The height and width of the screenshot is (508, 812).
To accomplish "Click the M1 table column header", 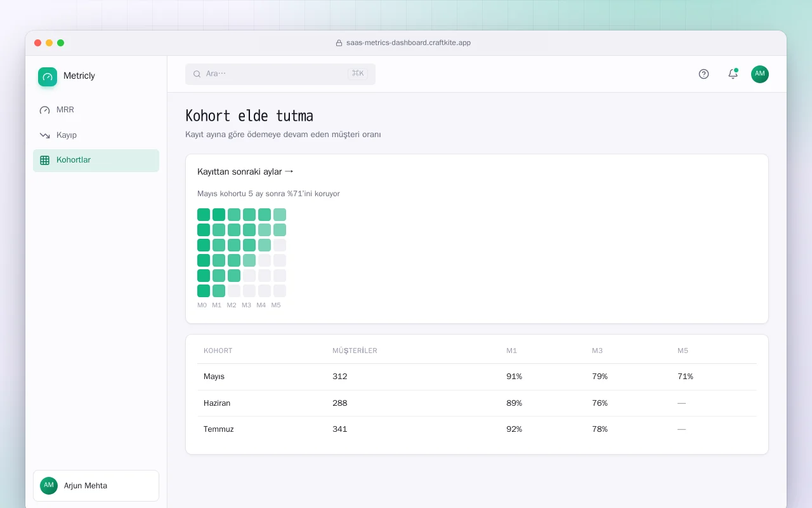I will pos(511,351).
